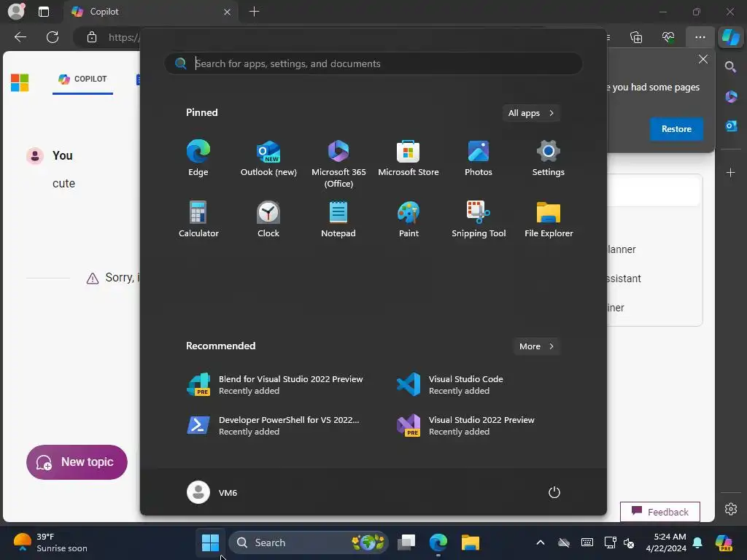Open the Clock app
Viewport: 747px width, 560px height.
268,219
